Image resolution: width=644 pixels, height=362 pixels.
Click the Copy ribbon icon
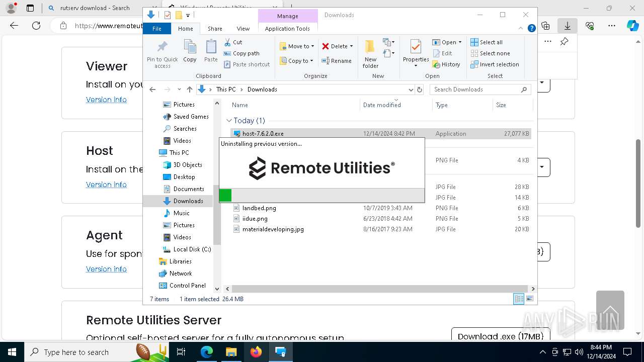190,51
